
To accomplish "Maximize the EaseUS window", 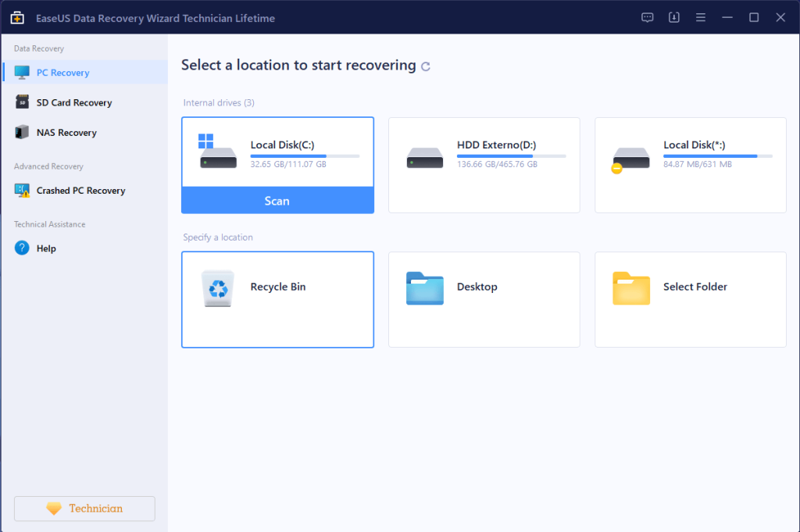I will tap(754, 17).
